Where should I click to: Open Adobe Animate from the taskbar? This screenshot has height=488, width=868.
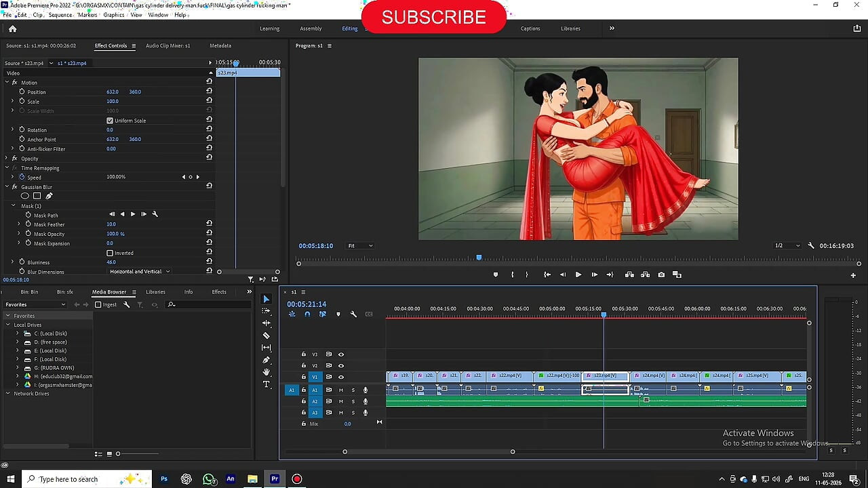tap(231, 479)
